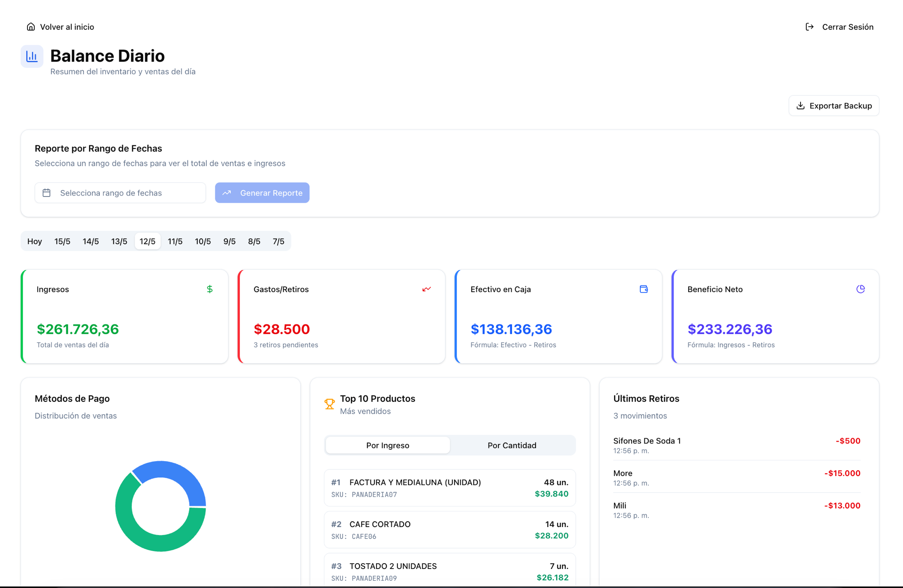903x588 pixels.
Task: Click the wallet icon in Efectivo en Caja
Action: tap(644, 289)
